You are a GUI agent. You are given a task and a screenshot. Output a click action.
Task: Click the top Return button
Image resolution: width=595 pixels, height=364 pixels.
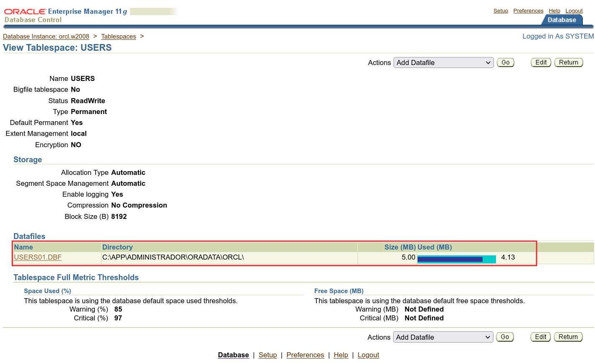pyautogui.click(x=569, y=62)
